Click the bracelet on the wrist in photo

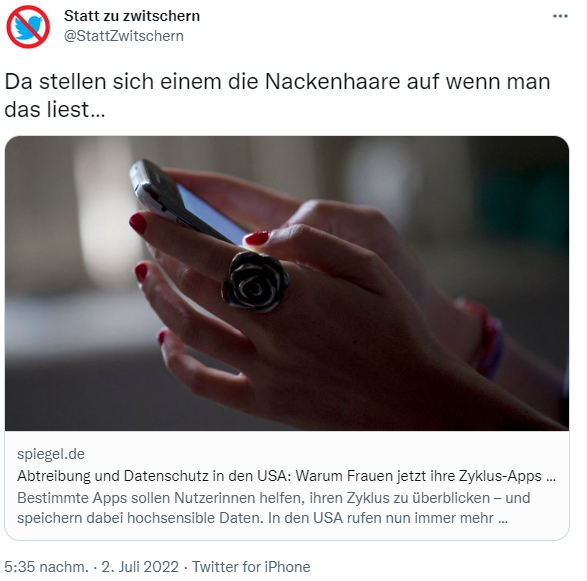(x=483, y=338)
